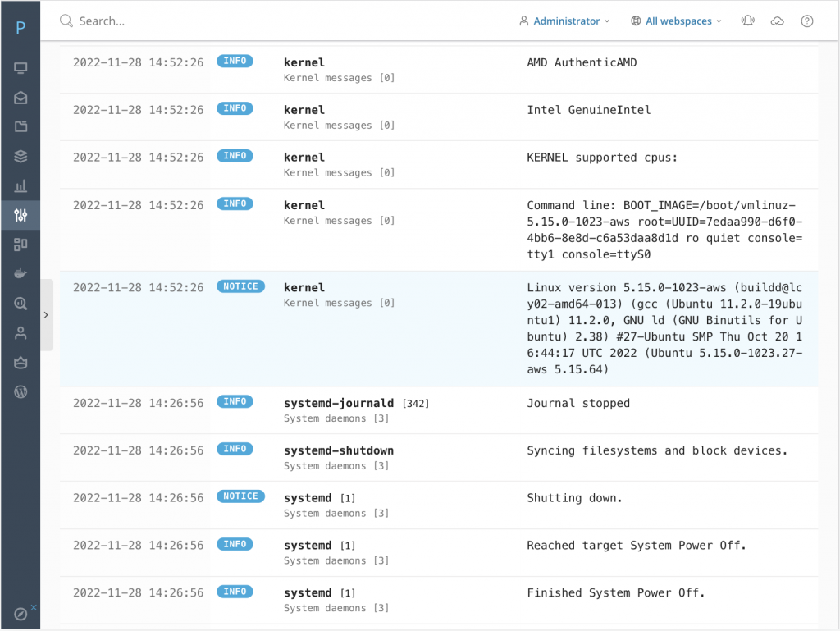The image size is (840, 631).
Task: Click the NOTICE badge on Shutting down row
Action: click(240, 496)
